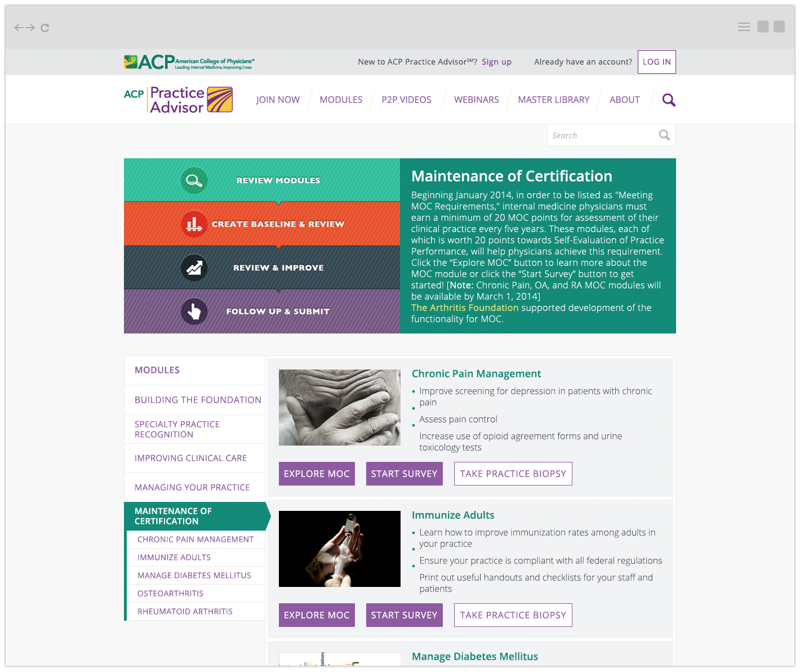Open search via the purple magnifier in the navigation

pyautogui.click(x=669, y=100)
